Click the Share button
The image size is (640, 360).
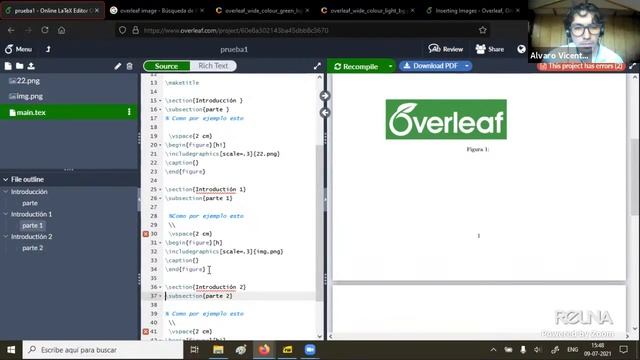click(490, 49)
